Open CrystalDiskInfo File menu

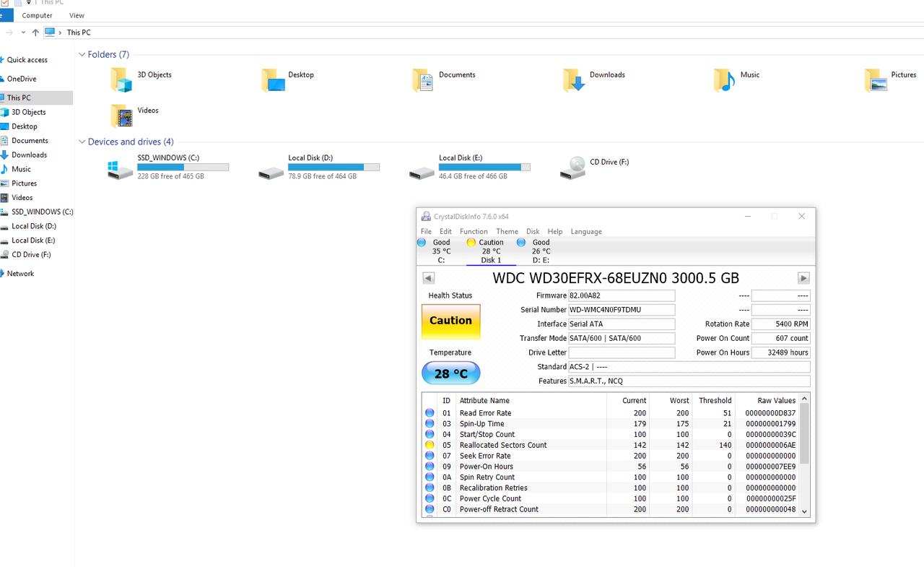[x=427, y=231]
